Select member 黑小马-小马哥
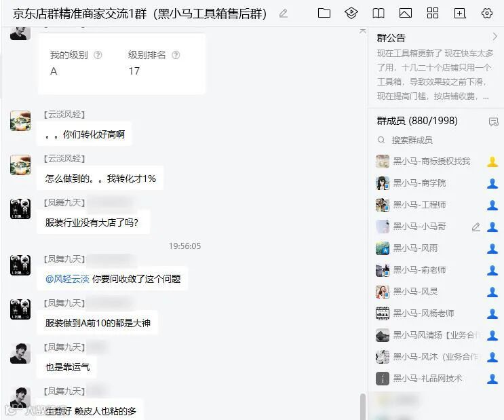This screenshot has width=504, height=420. 436,227
